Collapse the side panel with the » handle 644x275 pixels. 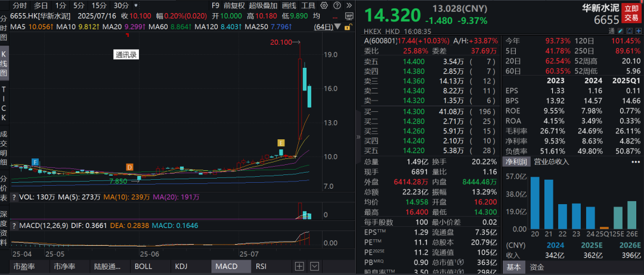[x=358, y=137]
